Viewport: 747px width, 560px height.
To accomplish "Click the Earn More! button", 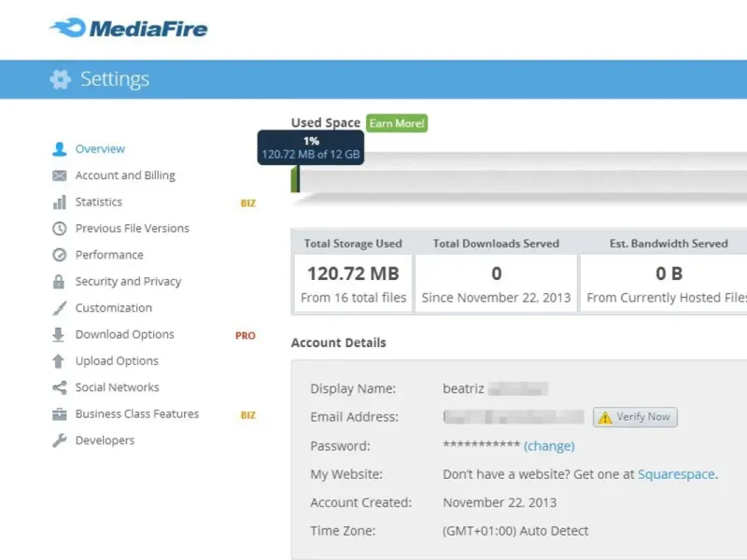I will click(397, 123).
